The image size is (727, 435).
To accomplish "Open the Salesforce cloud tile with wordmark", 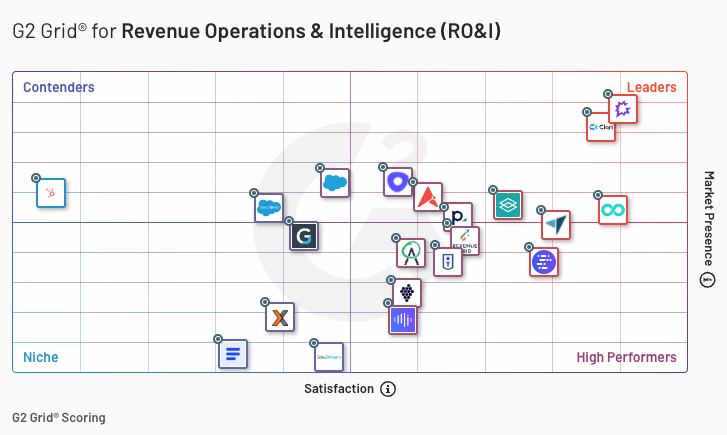I will (x=269, y=208).
